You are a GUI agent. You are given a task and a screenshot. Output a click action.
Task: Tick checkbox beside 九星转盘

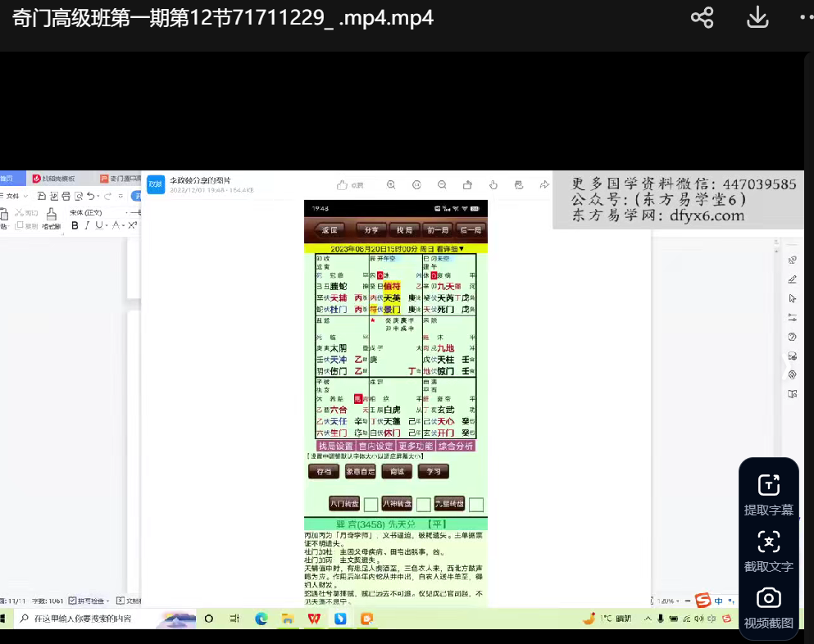point(475,505)
